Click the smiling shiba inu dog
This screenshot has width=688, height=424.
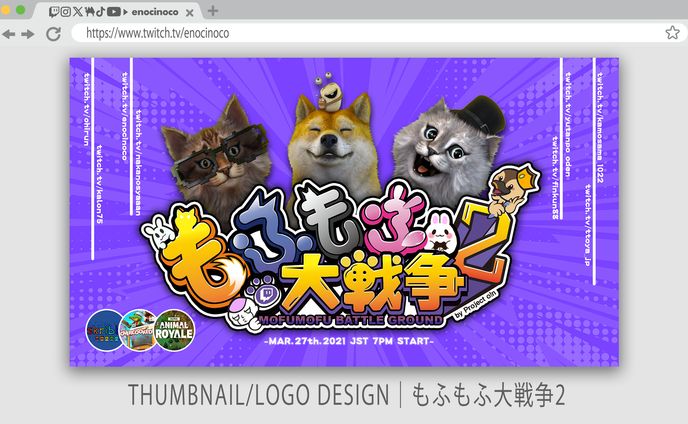tap(333, 145)
